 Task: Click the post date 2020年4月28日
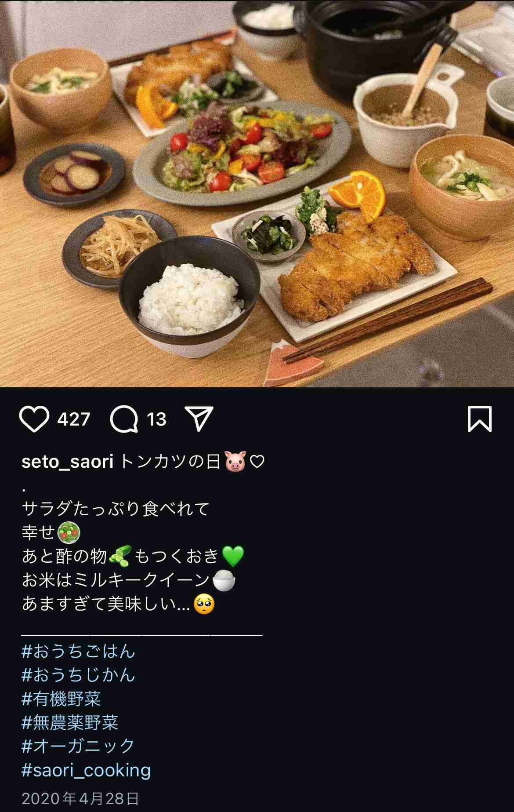[x=80, y=798]
